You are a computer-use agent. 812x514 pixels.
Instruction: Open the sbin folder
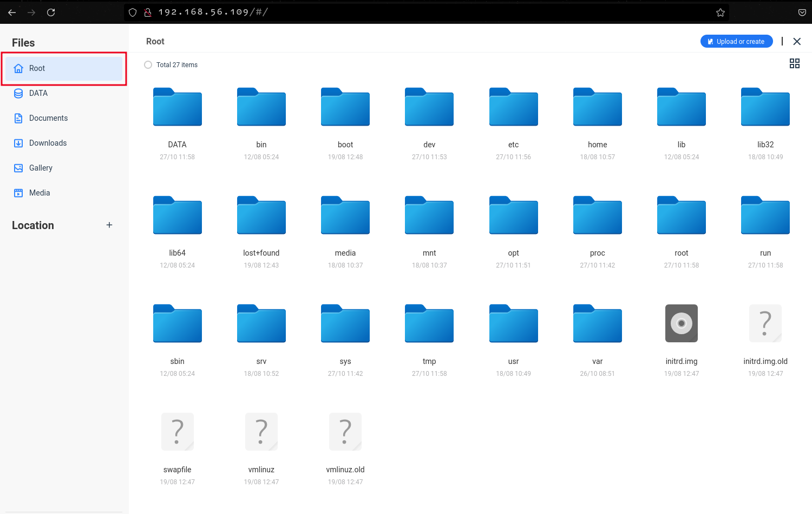point(177,323)
